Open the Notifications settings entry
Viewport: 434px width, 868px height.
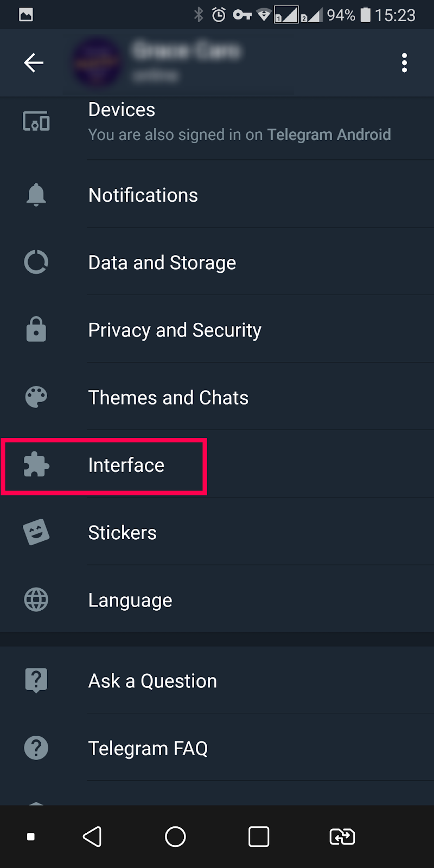[143, 195]
